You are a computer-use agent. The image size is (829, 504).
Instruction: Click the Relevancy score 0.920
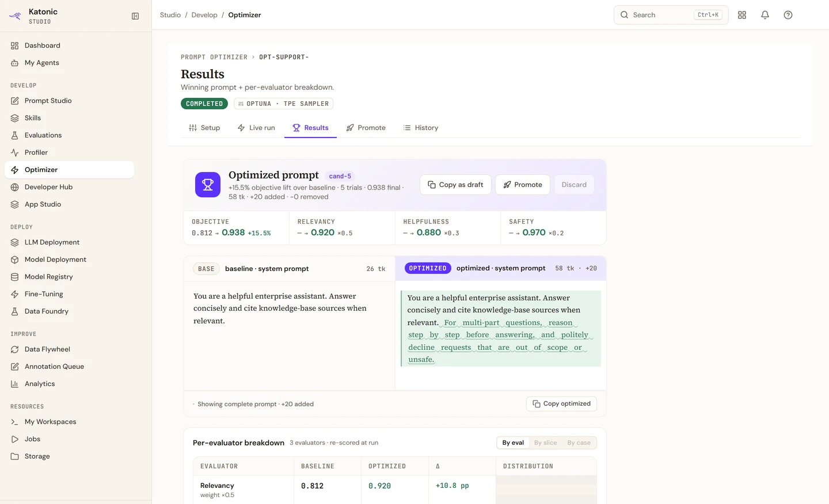322,232
